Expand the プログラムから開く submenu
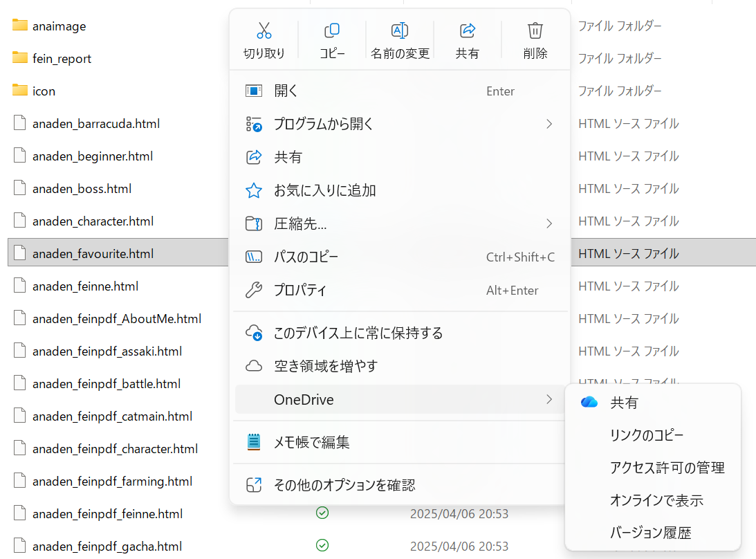The image size is (756, 559). pos(548,124)
